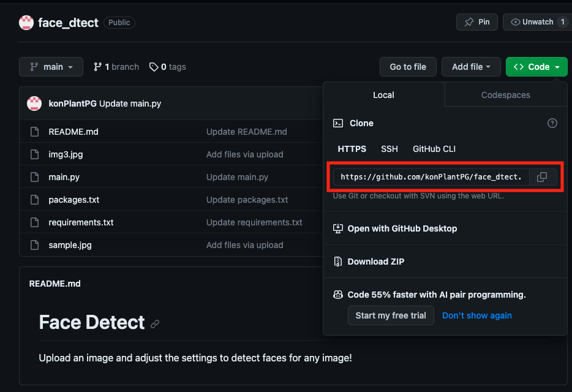Click the GitHub Desktop download icon
The width and height of the screenshot is (572, 392).
pos(338,228)
